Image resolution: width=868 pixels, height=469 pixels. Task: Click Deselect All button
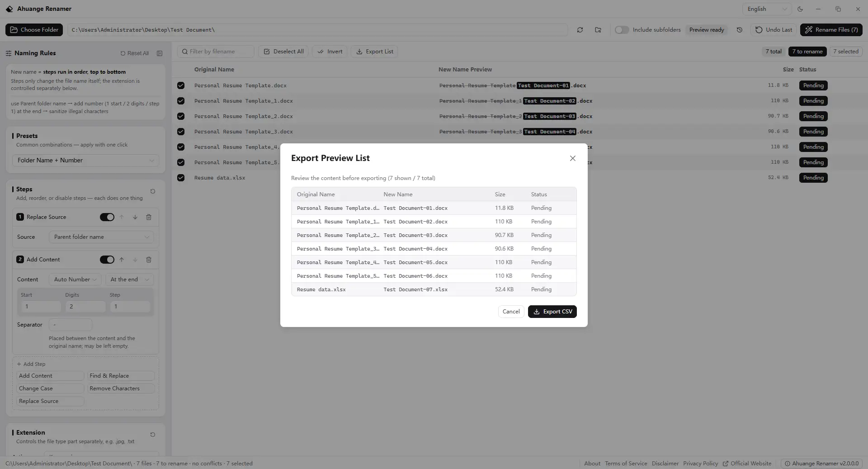point(283,52)
